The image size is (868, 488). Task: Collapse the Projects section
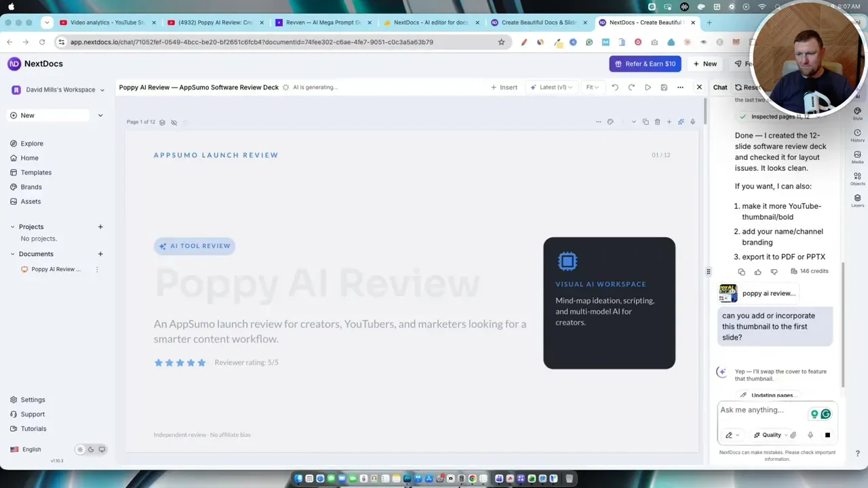(x=12, y=227)
